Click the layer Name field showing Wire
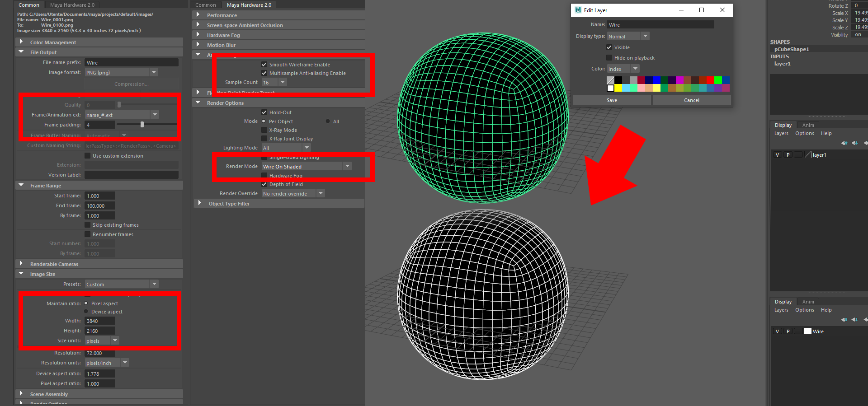Image resolution: width=868 pixels, height=406 pixels. 660,24
